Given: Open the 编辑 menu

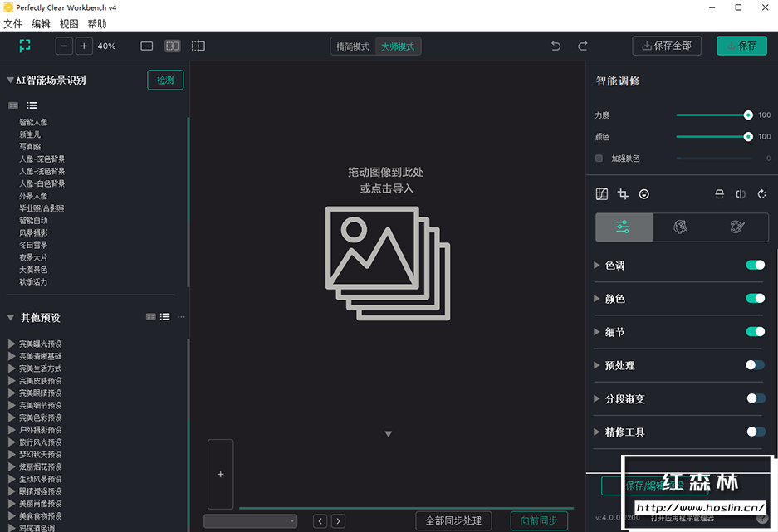Looking at the screenshot, I should [x=41, y=24].
